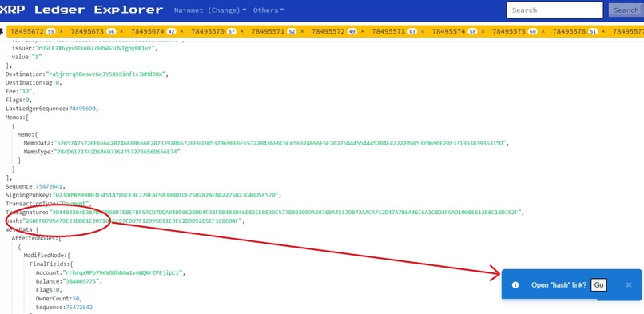Click the issuer address rU5LE7X6yyu9 value
The width and height of the screenshot is (644, 314).
(x=95, y=49)
